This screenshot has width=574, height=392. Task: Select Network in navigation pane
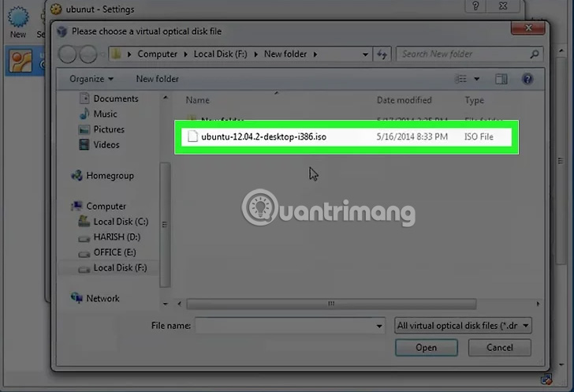click(102, 299)
